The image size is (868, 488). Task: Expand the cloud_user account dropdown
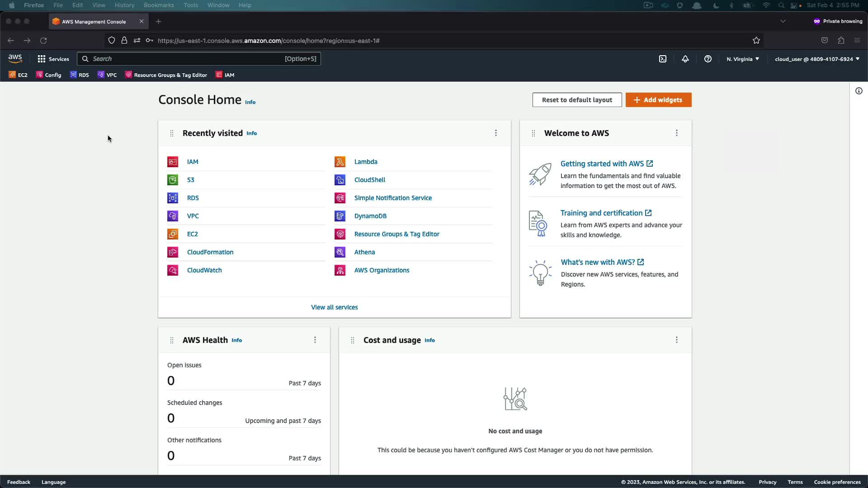[817, 59]
